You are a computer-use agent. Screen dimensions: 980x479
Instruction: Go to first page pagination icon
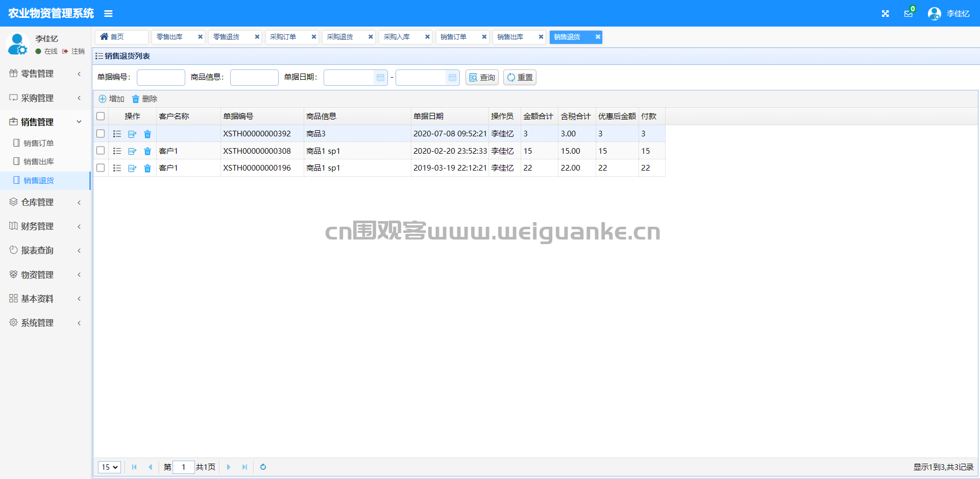[134, 467]
